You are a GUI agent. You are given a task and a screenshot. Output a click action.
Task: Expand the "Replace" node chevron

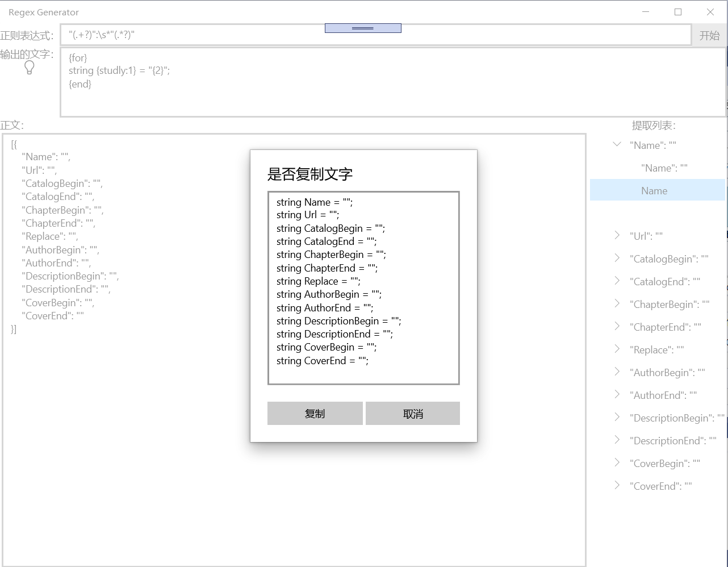[x=617, y=349]
